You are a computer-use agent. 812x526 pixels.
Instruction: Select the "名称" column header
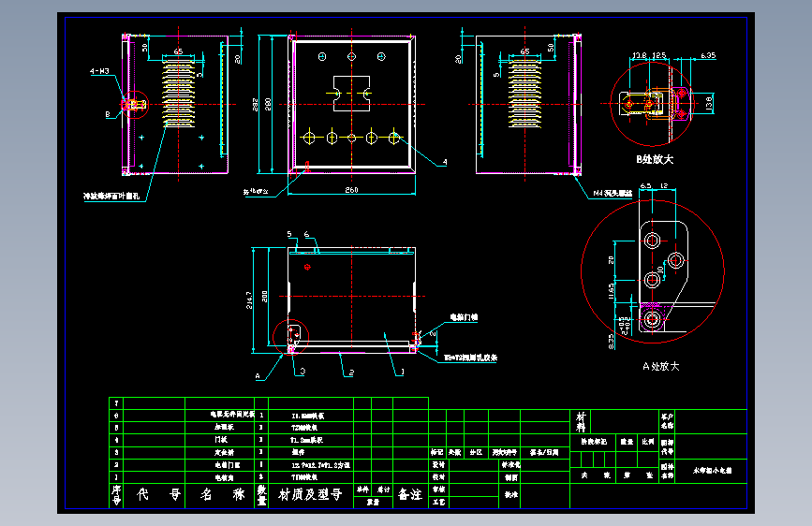222,495
